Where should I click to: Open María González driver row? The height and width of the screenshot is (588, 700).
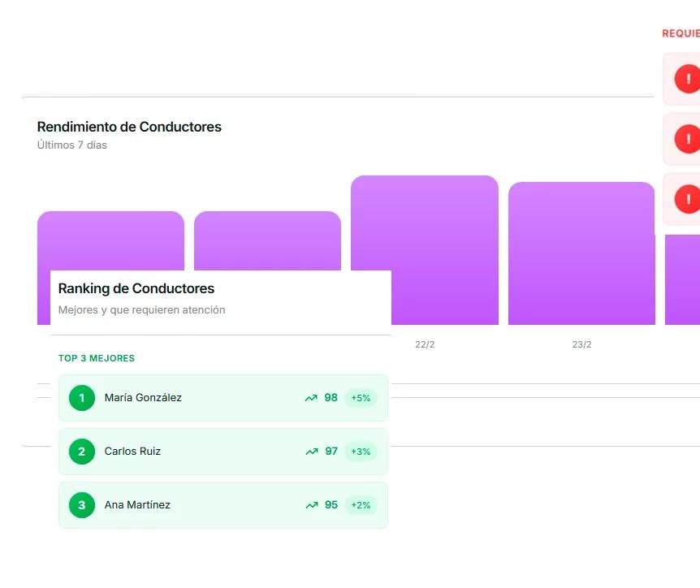223,398
